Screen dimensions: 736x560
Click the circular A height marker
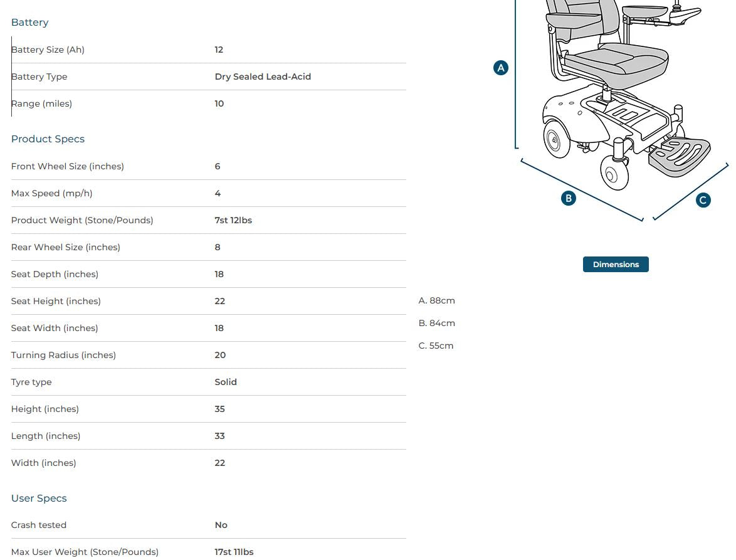500,68
